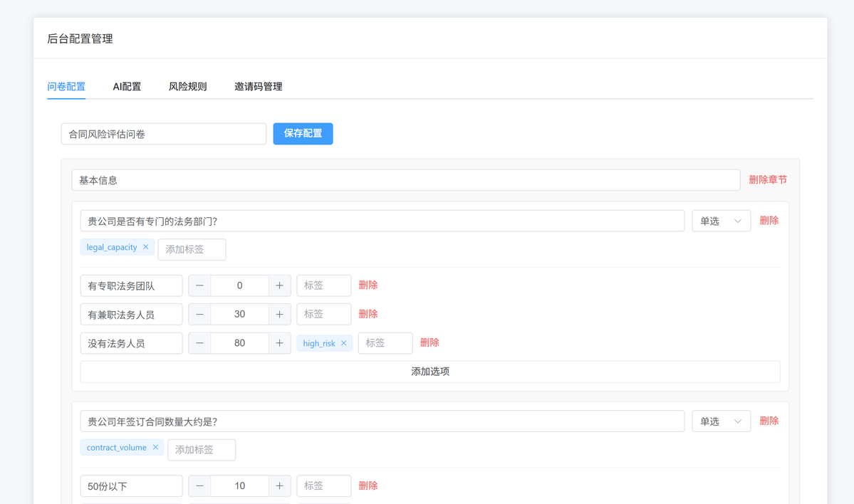Edit question text 贵公司年签订合同数量大约是?

point(382,421)
